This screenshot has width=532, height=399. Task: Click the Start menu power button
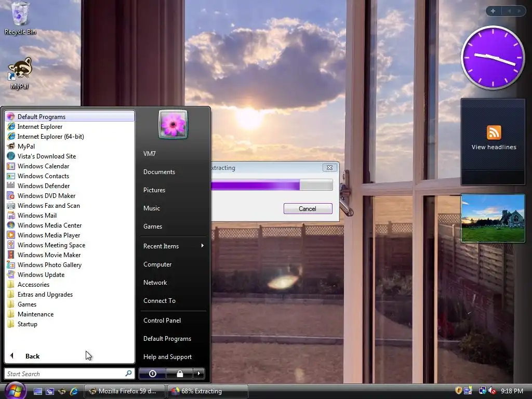click(152, 374)
